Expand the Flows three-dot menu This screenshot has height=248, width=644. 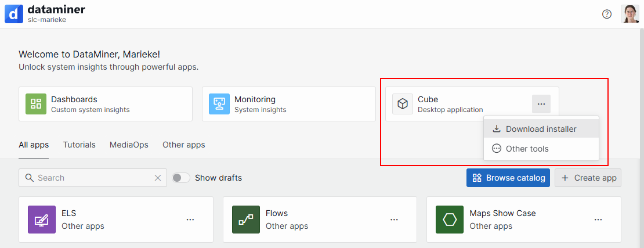tap(394, 220)
